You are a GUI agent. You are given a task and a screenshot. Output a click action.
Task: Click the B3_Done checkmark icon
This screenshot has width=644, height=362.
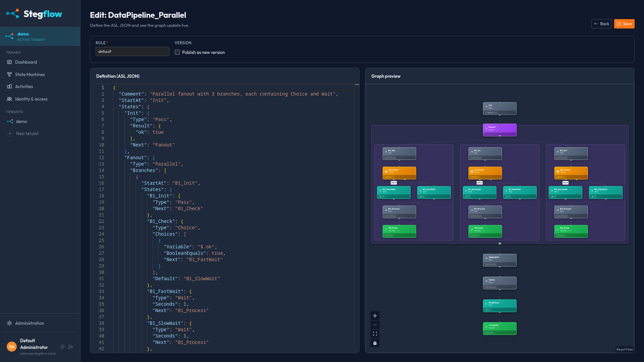click(386, 230)
